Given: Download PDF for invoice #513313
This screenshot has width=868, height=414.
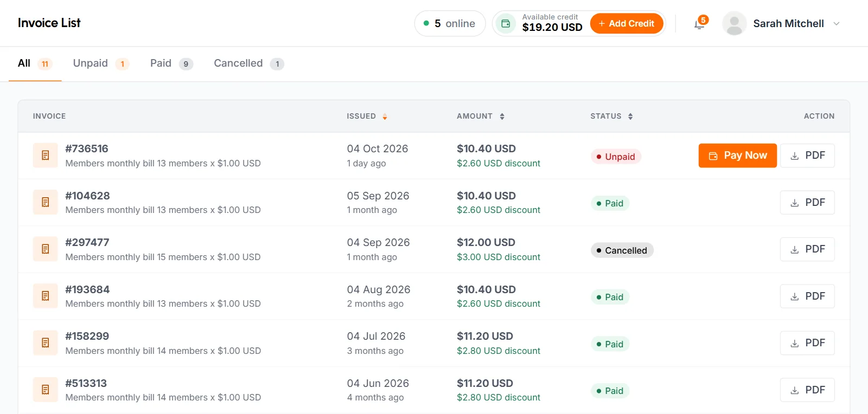Looking at the screenshot, I should click(x=807, y=390).
